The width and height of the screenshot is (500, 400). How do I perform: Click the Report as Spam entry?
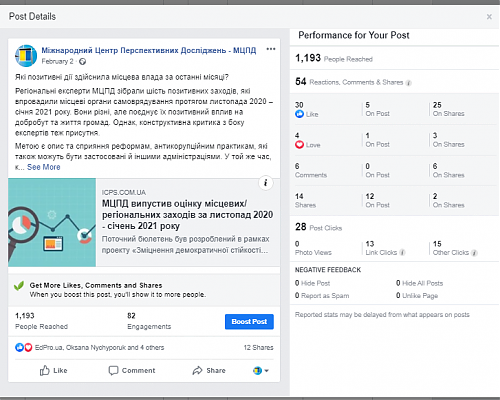(322, 296)
